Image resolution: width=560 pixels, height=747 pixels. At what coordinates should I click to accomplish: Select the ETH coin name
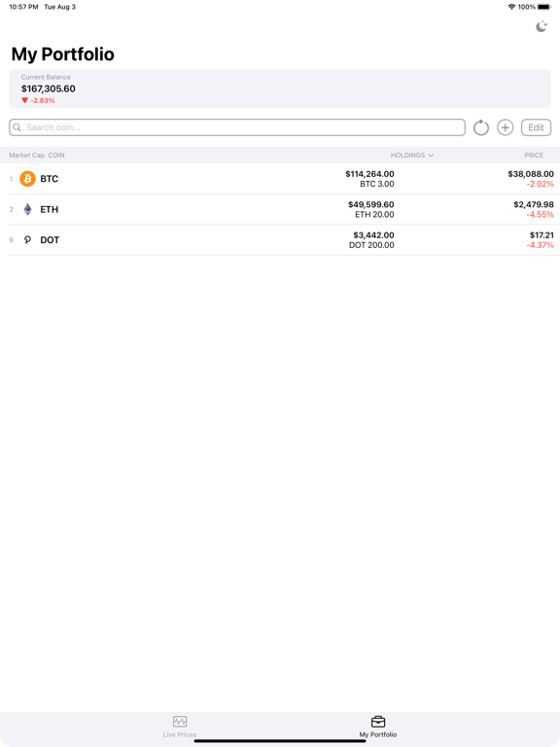[49, 209]
